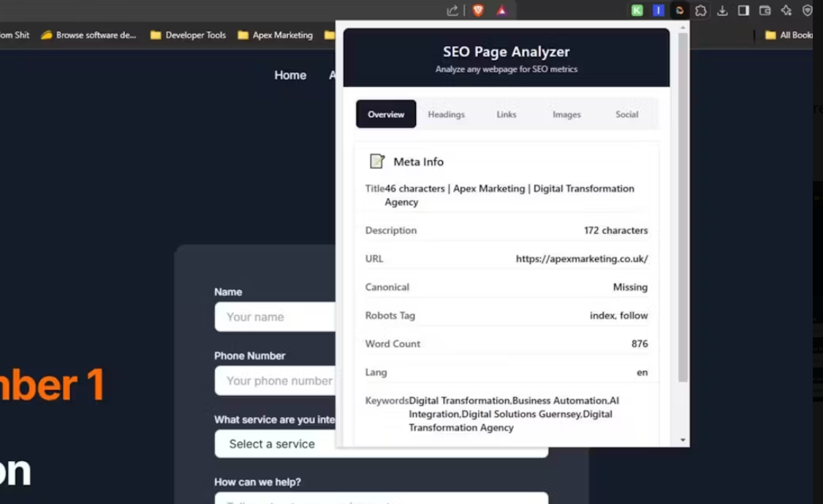Click the Meta Info notepad icon
This screenshot has width=823, height=504.
(377, 161)
